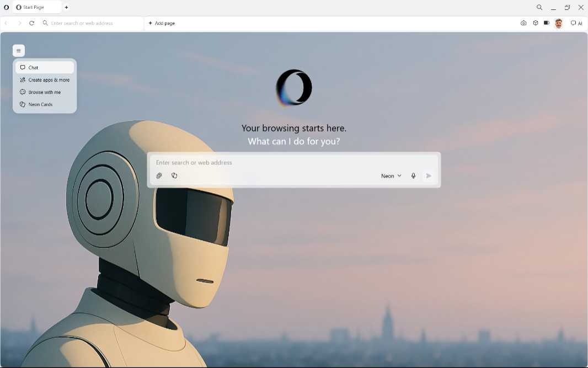Select Chat in the Neon menu
Viewport: 588px width, 368px height.
point(45,67)
